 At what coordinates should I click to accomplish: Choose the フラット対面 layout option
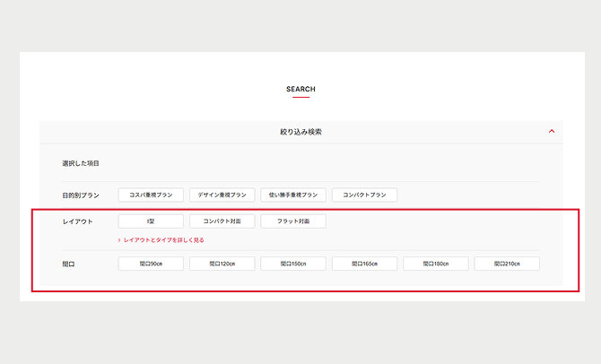click(x=293, y=221)
